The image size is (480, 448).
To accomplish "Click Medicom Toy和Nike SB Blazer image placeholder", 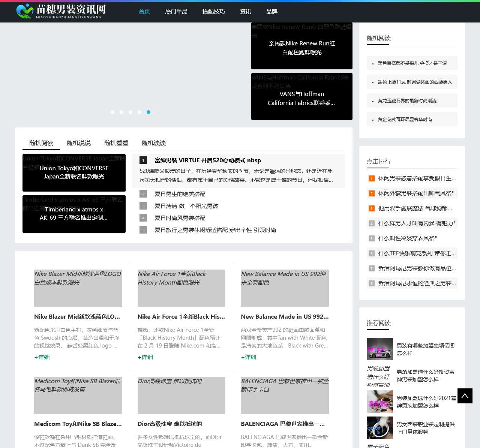I will (78, 396).
